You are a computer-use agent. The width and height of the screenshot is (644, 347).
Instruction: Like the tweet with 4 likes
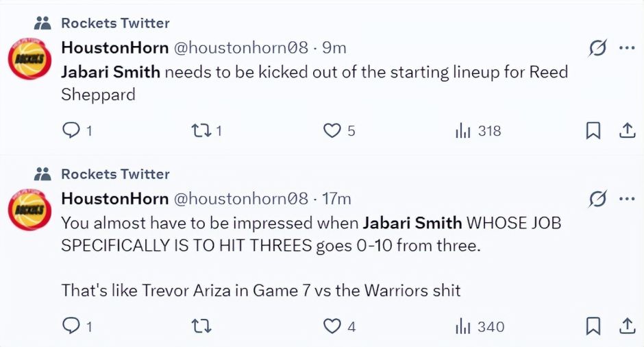[332, 326]
